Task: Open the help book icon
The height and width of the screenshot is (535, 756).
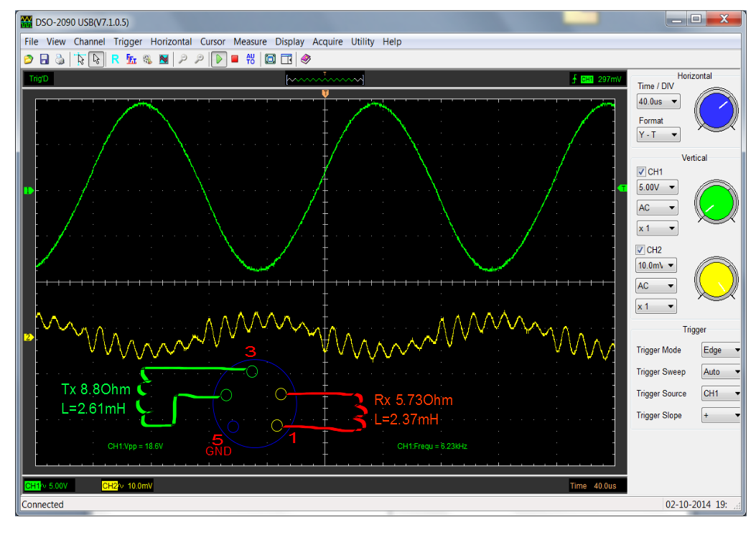Action: tap(306, 59)
